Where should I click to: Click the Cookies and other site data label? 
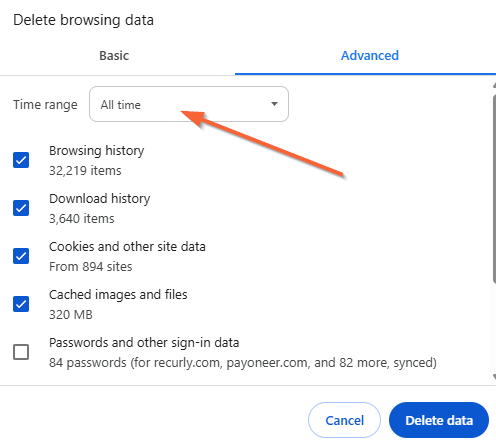pyautogui.click(x=127, y=247)
